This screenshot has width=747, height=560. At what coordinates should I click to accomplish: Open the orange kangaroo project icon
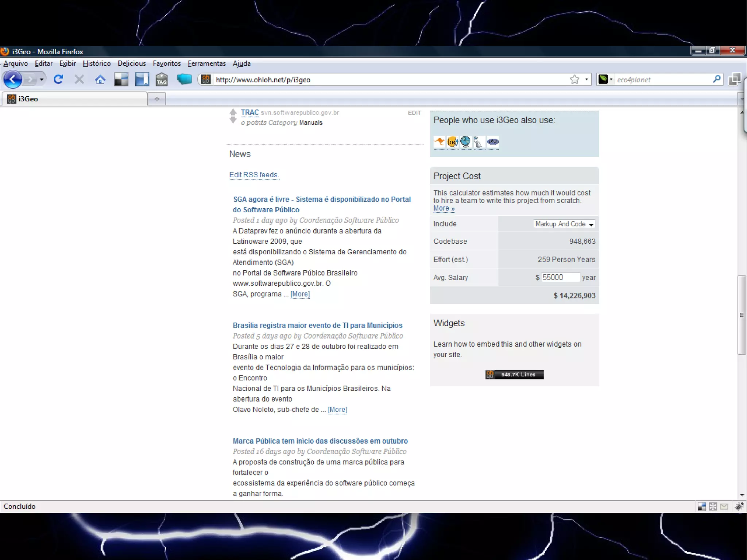click(x=439, y=142)
